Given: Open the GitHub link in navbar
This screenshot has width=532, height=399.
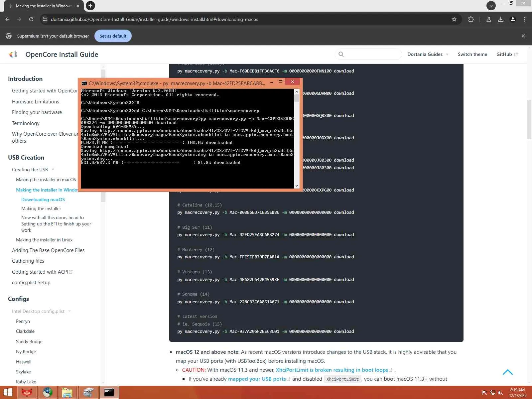Looking at the screenshot, I should point(507,54).
